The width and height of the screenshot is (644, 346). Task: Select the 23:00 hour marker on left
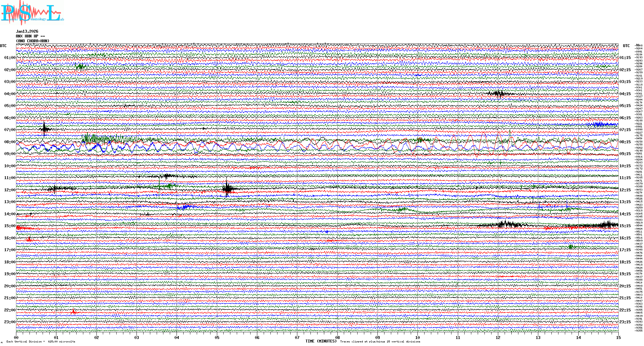click(10, 322)
